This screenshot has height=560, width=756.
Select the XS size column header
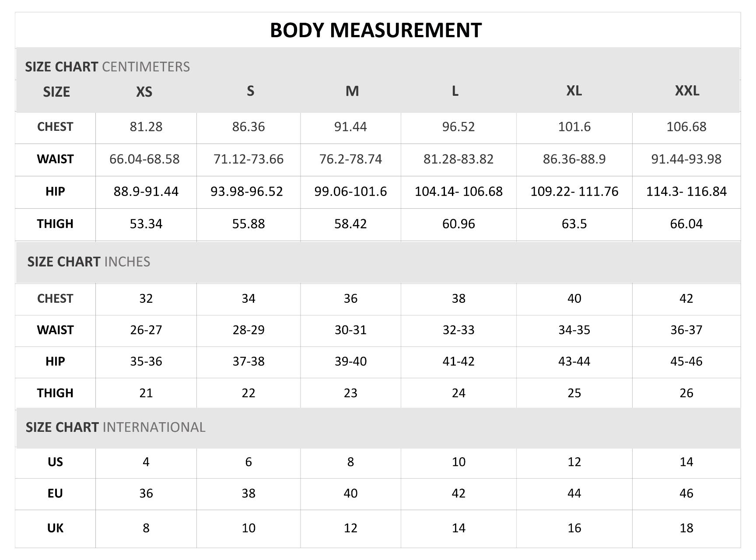pyautogui.click(x=144, y=91)
